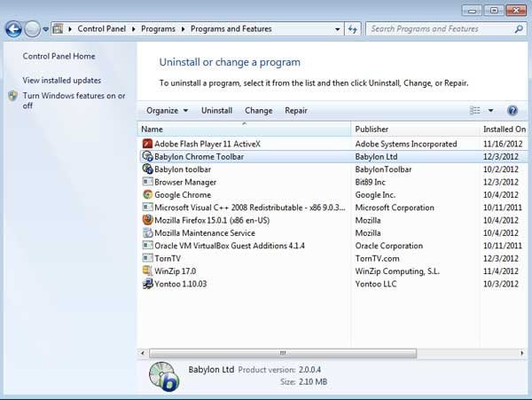Select Babylon Ltd publisher cell

(376, 157)
